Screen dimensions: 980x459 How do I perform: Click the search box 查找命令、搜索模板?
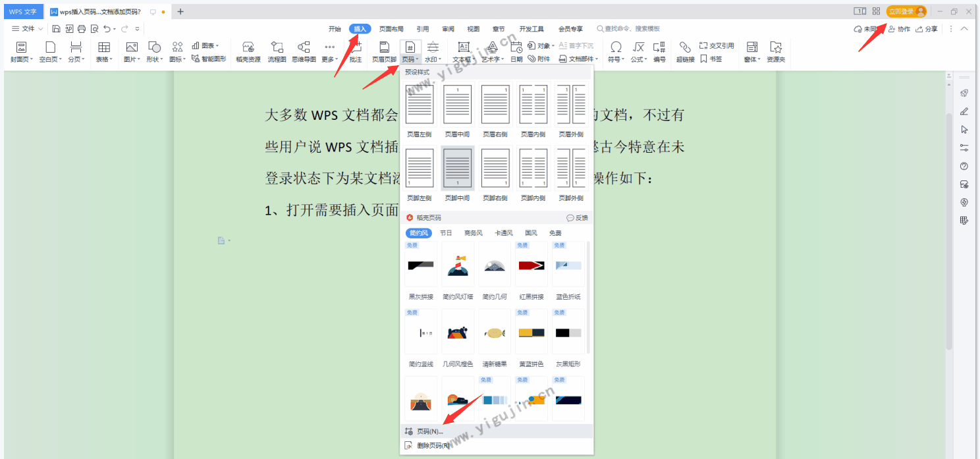tap(629, 29)
